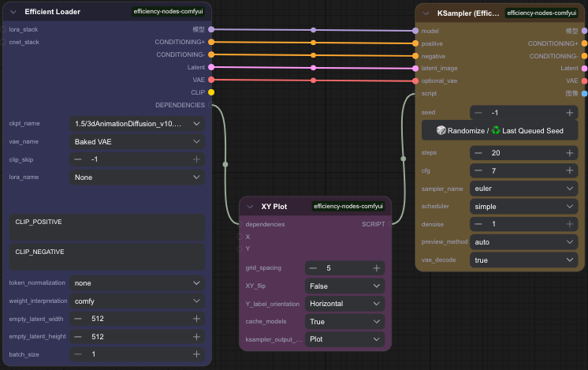Click the yellow CLIP output socket
588x370 pixels.
click(x=211, y=92)
